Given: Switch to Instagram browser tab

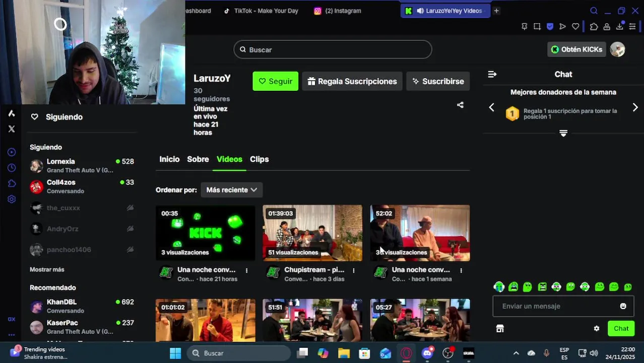Looking at the screenshot, I should 338,11.
